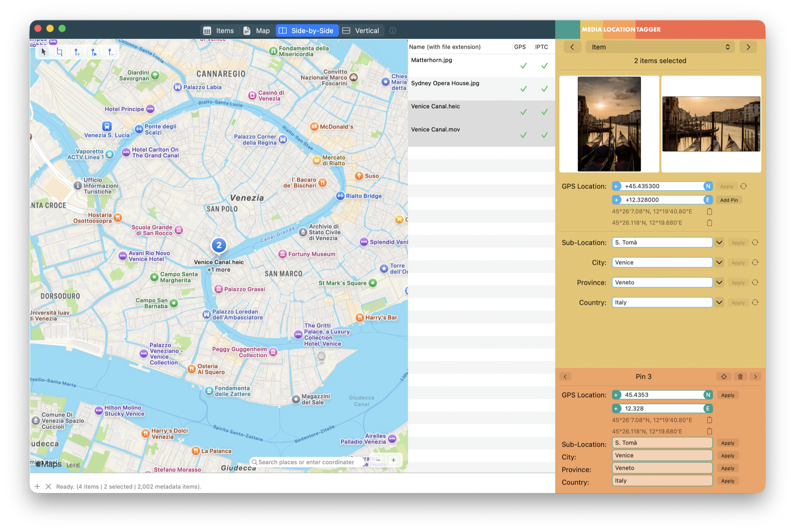Add files with plus icon in status bar
This screenshot has width=795, height=532.
(x=37, y=486)
